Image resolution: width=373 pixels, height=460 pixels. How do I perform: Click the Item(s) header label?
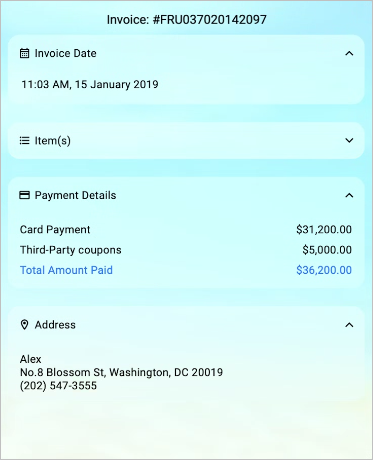[x=53, y=141]
